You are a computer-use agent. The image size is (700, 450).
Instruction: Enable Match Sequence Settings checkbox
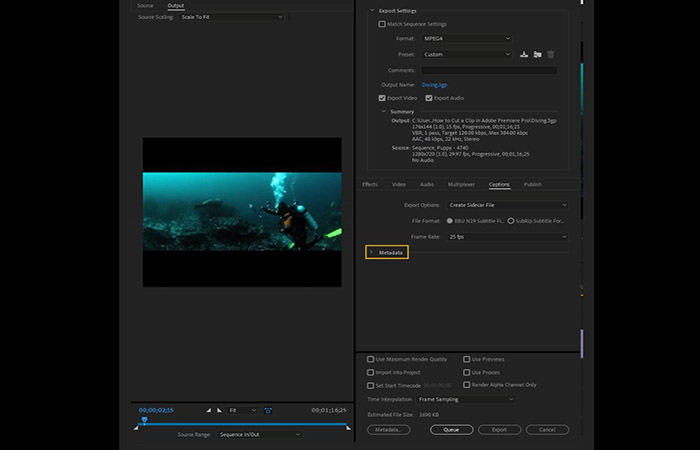pyautogui.click(x=382, y=24)
